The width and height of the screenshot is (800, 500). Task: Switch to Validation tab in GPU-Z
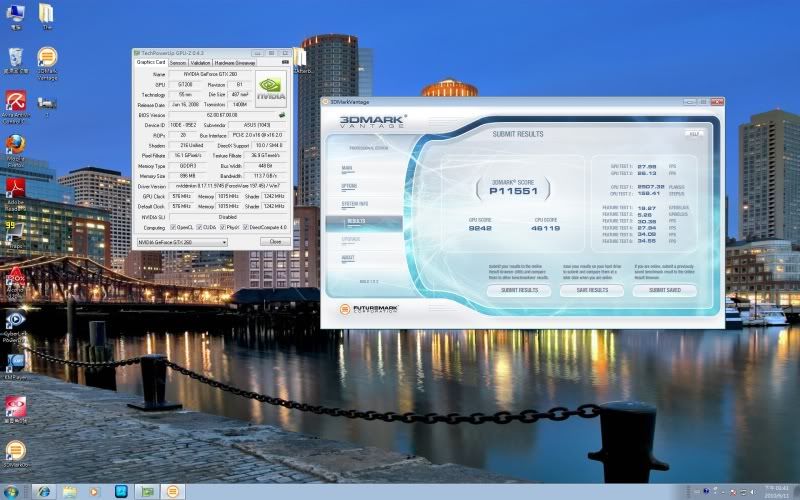(x=200, y=63)
